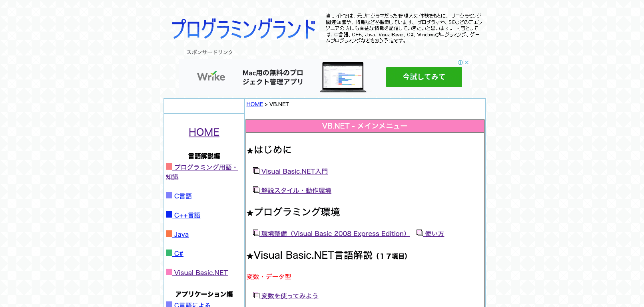Screen dimensions: 644x307
Task: Click the Wrike logo in the ad
Action: pyautogui.click(x=211, y=77)
